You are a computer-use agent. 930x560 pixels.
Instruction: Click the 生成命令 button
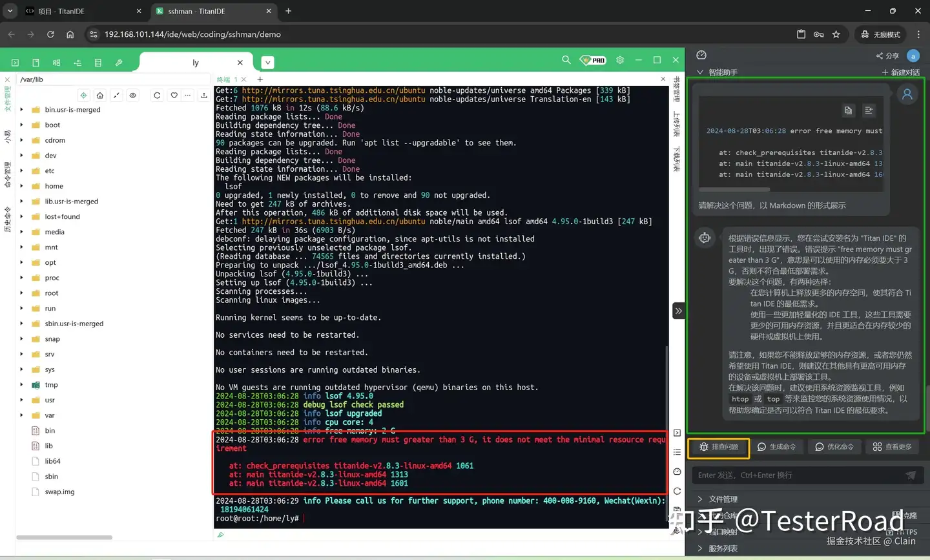(776, 447)
